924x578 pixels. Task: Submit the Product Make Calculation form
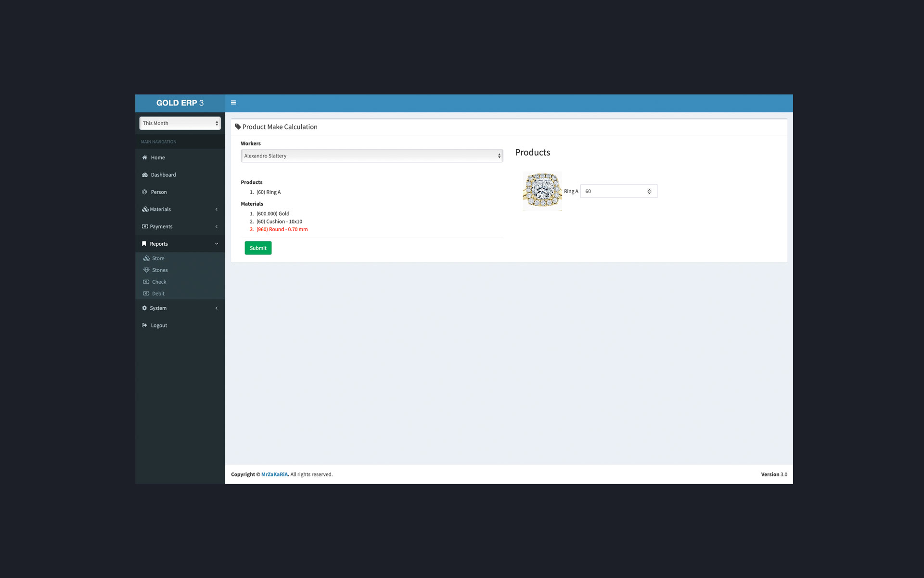click(x=257, y=248)
